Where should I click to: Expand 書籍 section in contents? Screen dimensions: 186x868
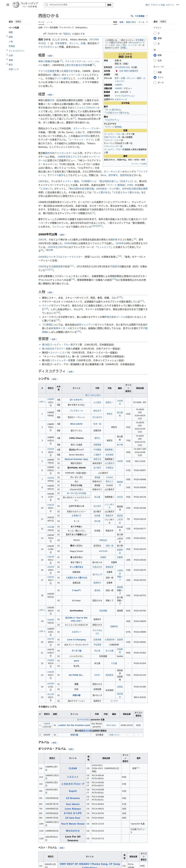(x=7, y=59)
